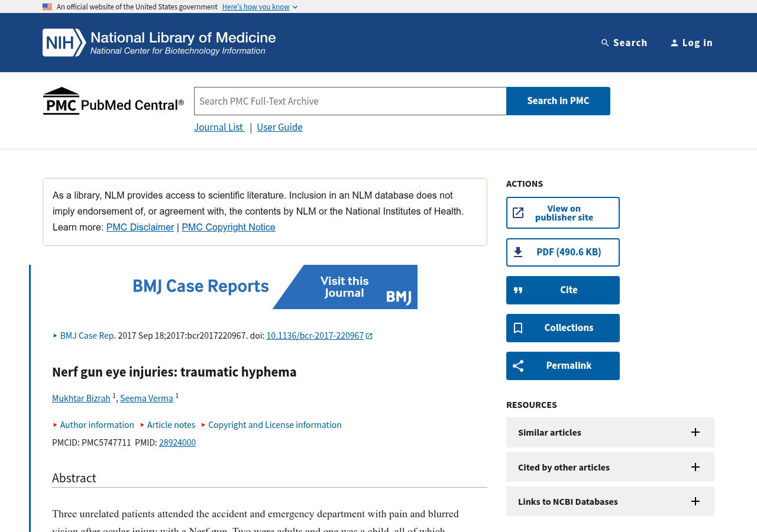The width and height of the screenshot is (757, 532).
Task: Click the Cite button
Action: click(563, 290)
